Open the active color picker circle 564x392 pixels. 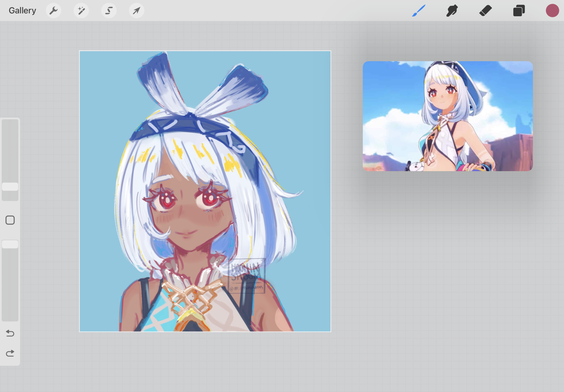(x=552, y=11)
